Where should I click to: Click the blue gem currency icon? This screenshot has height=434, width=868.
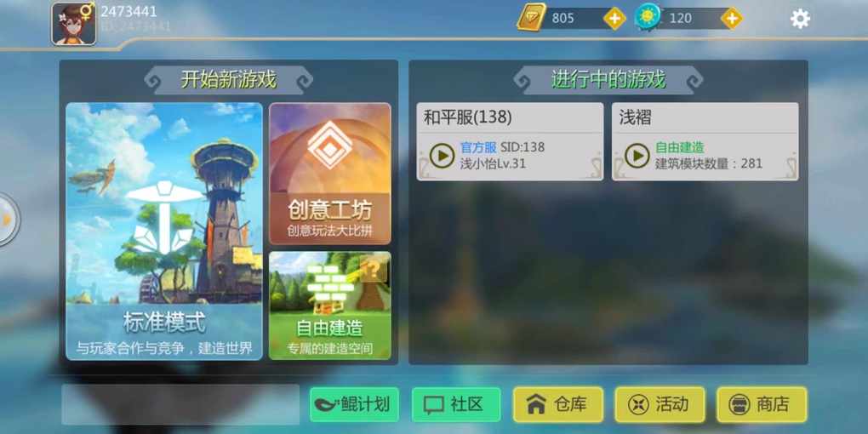[x=648, y=17]
